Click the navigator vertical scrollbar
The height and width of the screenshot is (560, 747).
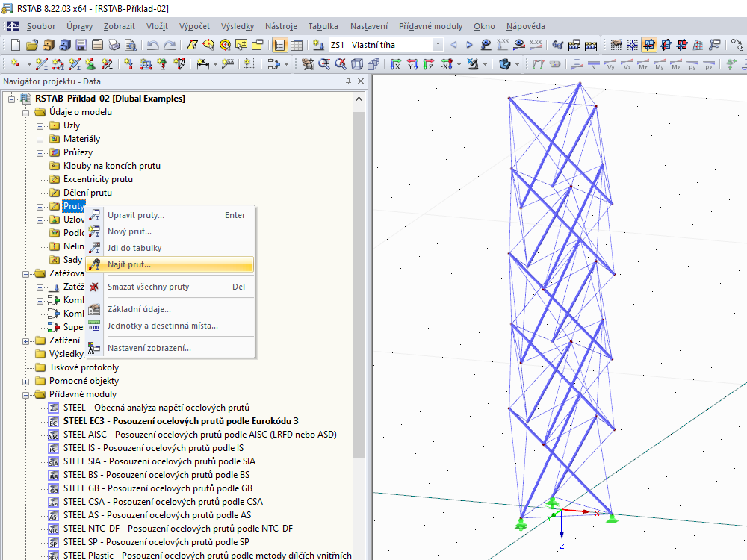359,284
